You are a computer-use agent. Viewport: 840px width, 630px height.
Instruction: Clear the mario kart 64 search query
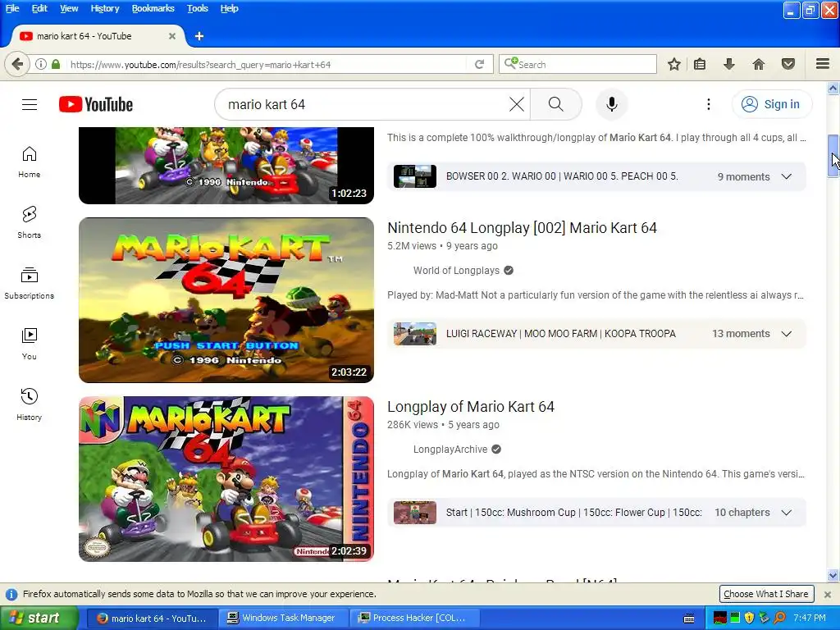tap(517, 104)
